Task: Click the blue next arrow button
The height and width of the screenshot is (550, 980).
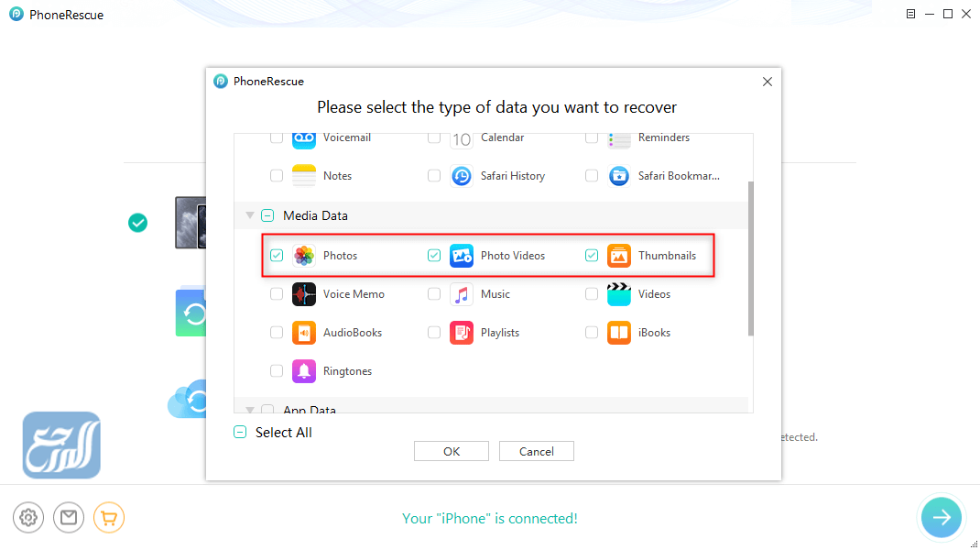Action: [941, 517]
